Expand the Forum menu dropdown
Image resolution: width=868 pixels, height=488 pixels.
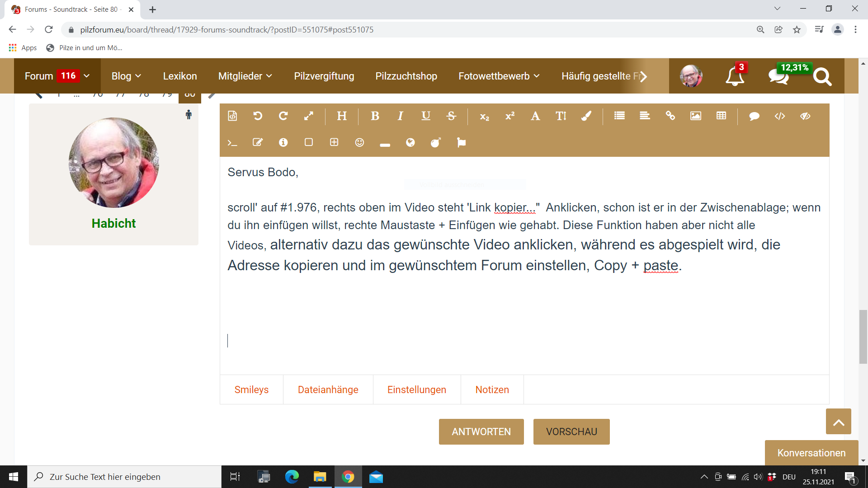[86, 76]
